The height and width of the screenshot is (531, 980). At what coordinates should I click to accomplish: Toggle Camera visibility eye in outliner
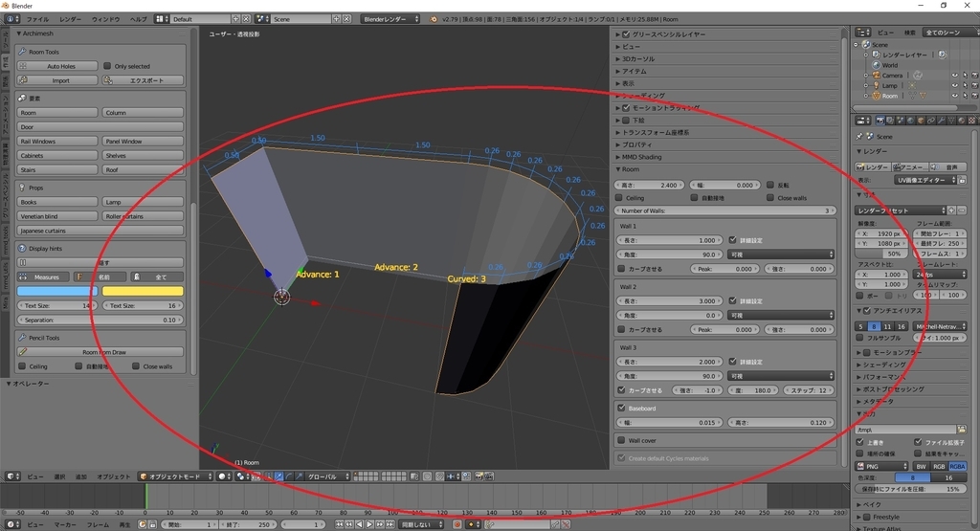pyautogui.click(x=954, y=76)
